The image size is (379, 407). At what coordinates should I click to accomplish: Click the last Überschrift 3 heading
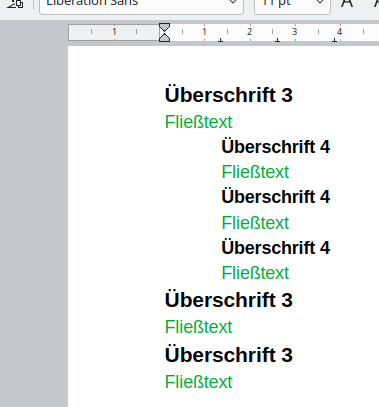[229, 355]
